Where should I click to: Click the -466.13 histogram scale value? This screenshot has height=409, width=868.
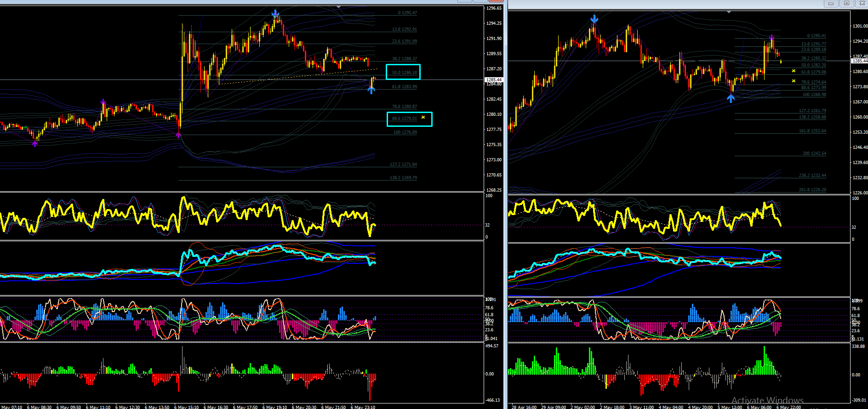pyautogui.click(x=493, y=400)
